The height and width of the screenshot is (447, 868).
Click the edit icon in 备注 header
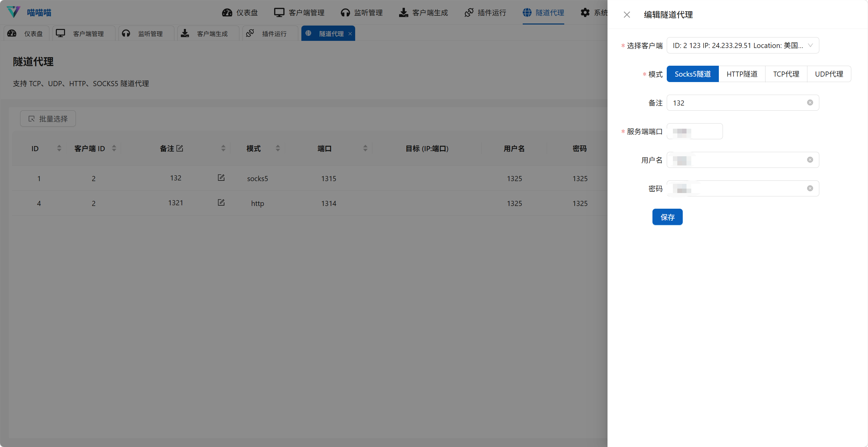tap(180, 148)
